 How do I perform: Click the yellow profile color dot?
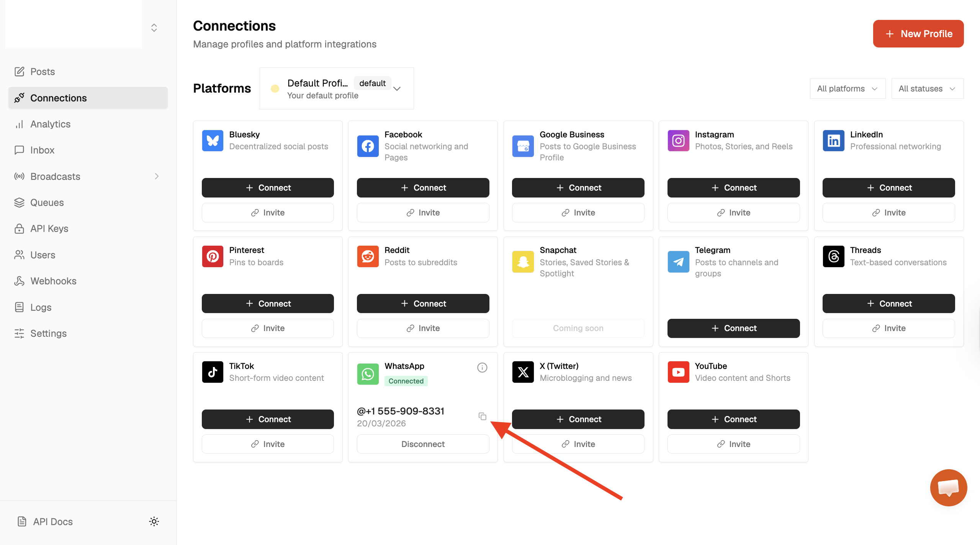pos(275,88)
